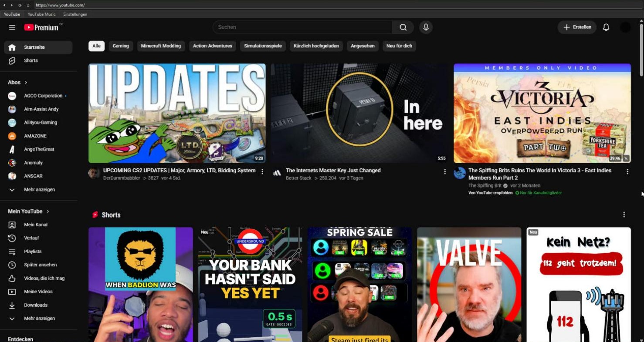
Task: Open Shorts in the sidebar
Action: point(38,60)
